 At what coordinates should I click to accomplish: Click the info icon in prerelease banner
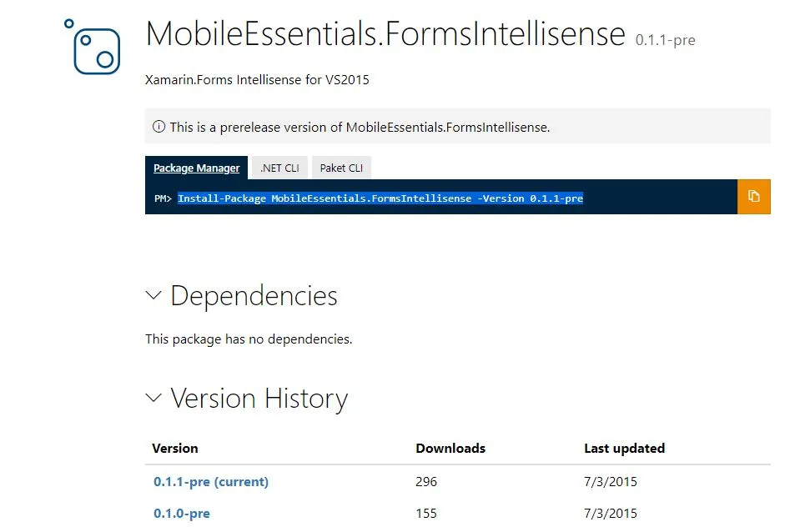click(x=159, y=128)
